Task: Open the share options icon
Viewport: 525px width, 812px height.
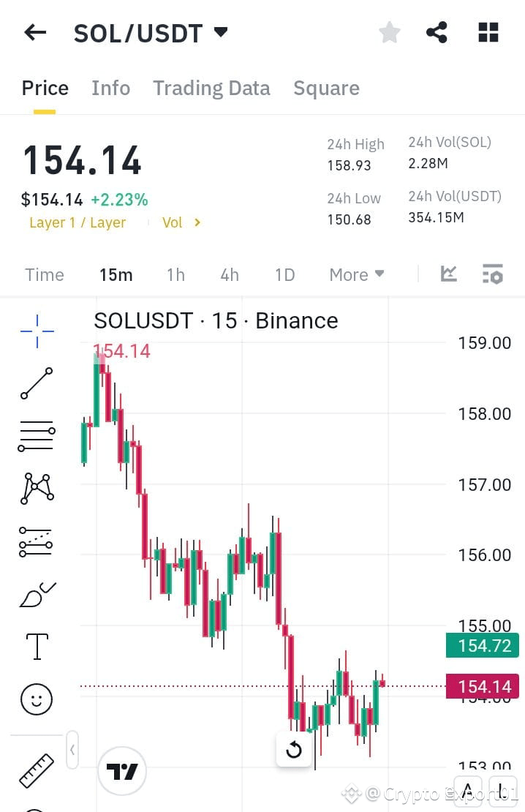Action: [x=437, y=32]
